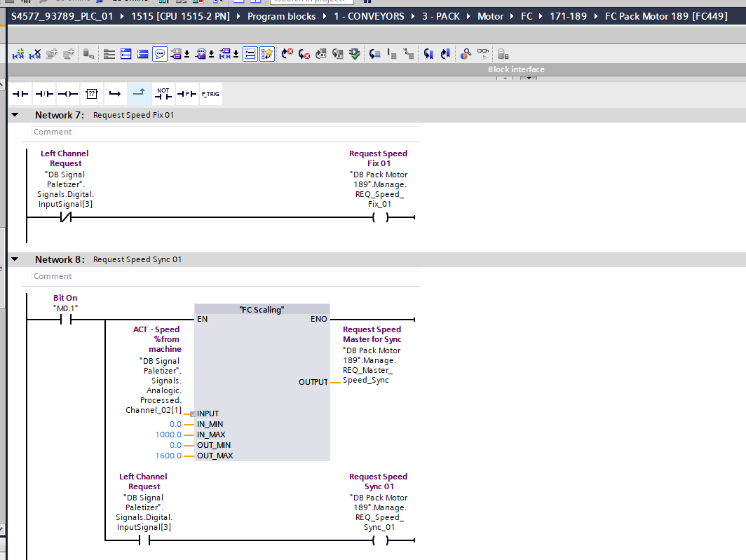The height and width of the screenshot is (560, 746).
Task: Go to next error icon
Action: tap(304, 54)
